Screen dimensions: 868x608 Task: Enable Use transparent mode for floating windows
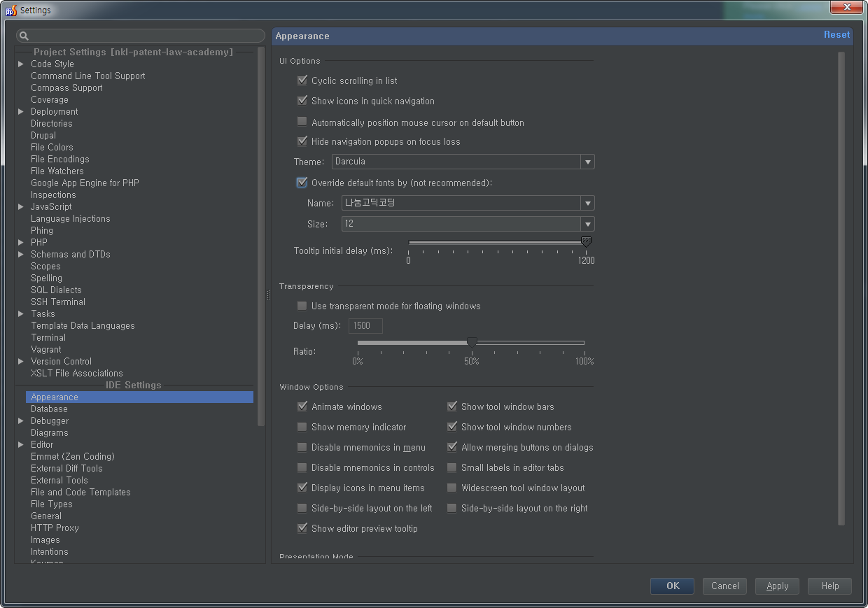point(302,306)
